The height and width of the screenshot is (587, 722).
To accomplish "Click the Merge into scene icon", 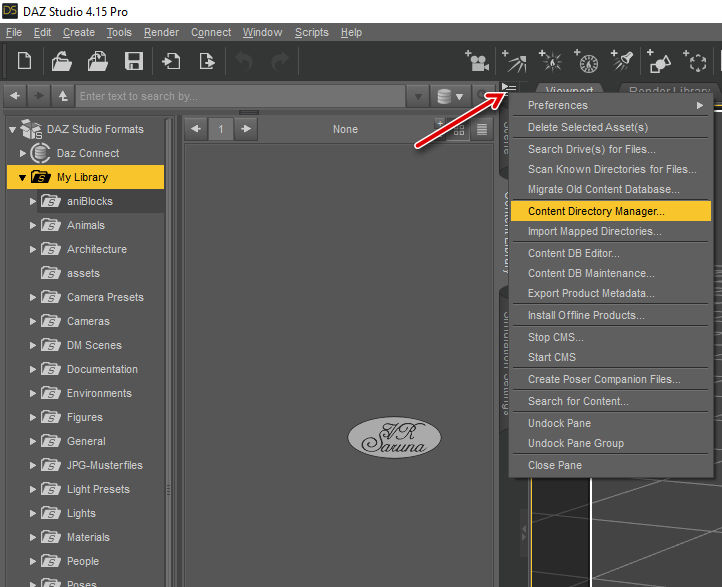I will pyautogui.click(x=98, y=61).
